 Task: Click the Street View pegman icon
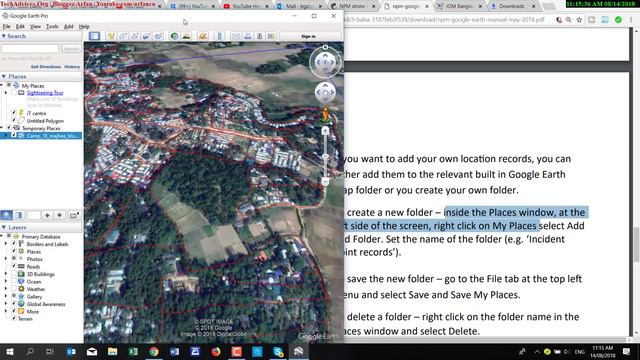point(325,115)
